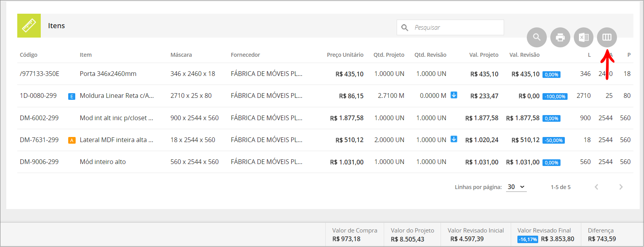Export items to Excel
This screenshot has width=644, height=247.
(584, 37)
